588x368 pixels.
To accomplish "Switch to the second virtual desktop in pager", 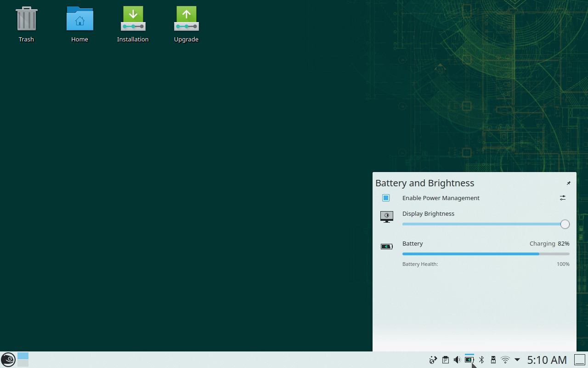I will [23, 363].
